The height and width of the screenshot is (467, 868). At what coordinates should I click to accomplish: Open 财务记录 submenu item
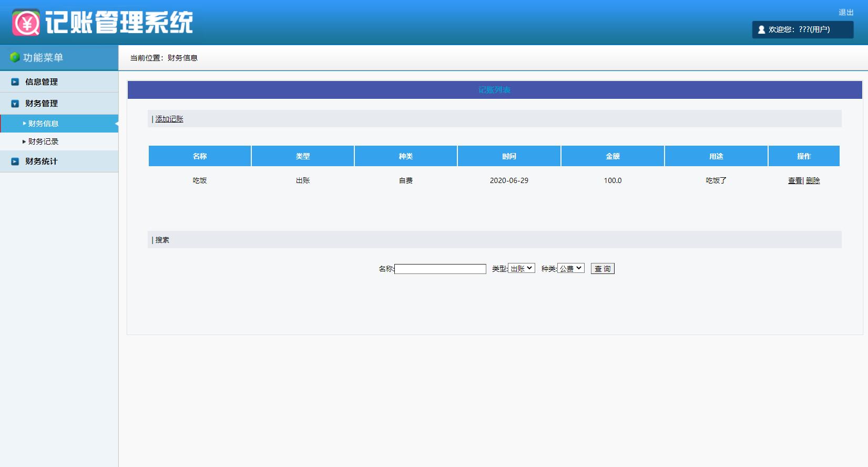pos(43,141)
